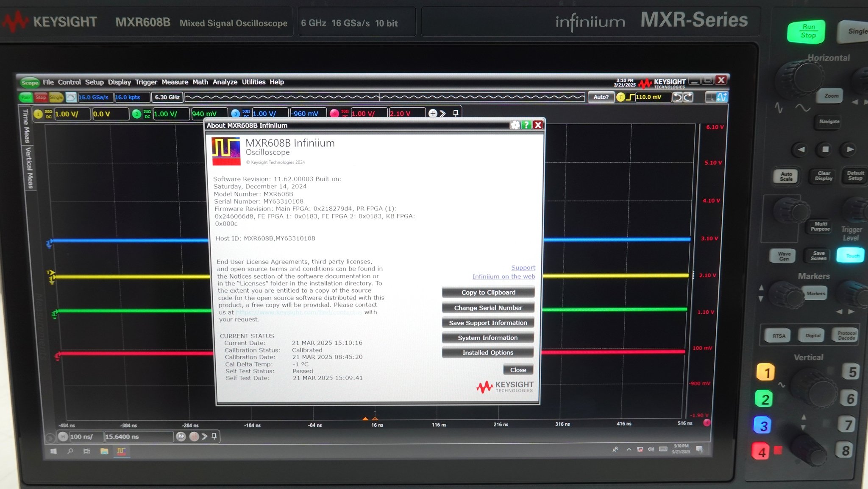Open the Windows Start menu

click(x=53, y=451)
